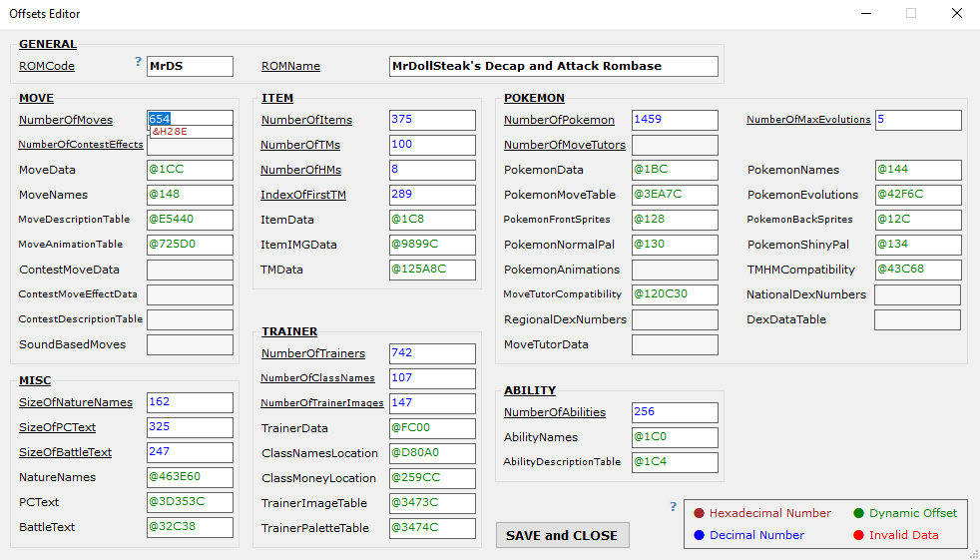The width and height of the screenshot is (980, 560).
Task: Click the green Dynamic Offset legend dot
Action: coord(858,513)
